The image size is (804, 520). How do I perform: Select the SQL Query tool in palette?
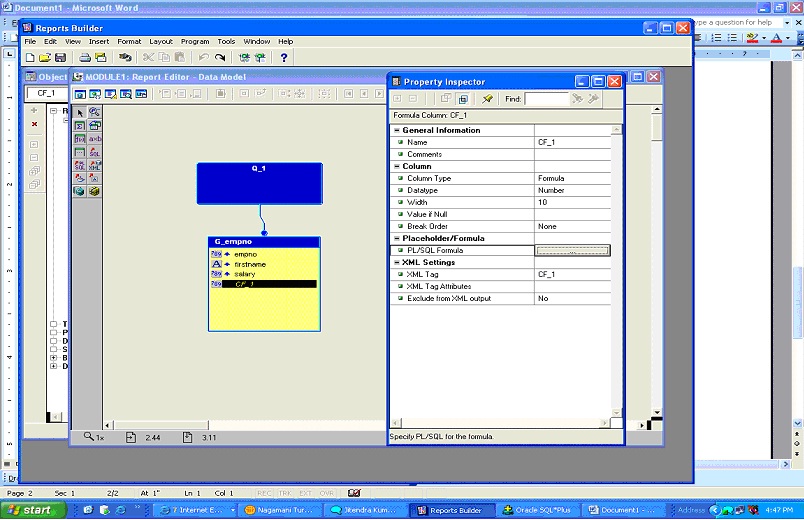95,152
